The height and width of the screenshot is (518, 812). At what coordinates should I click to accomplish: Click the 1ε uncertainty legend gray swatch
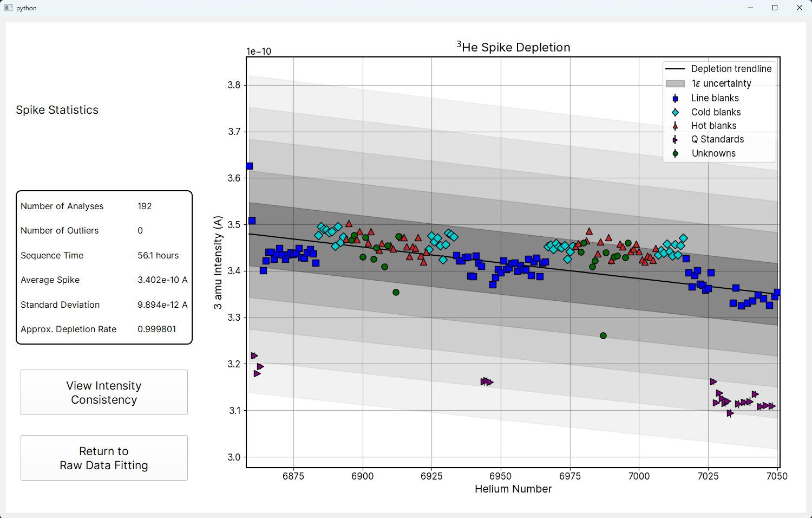point(675,83)
